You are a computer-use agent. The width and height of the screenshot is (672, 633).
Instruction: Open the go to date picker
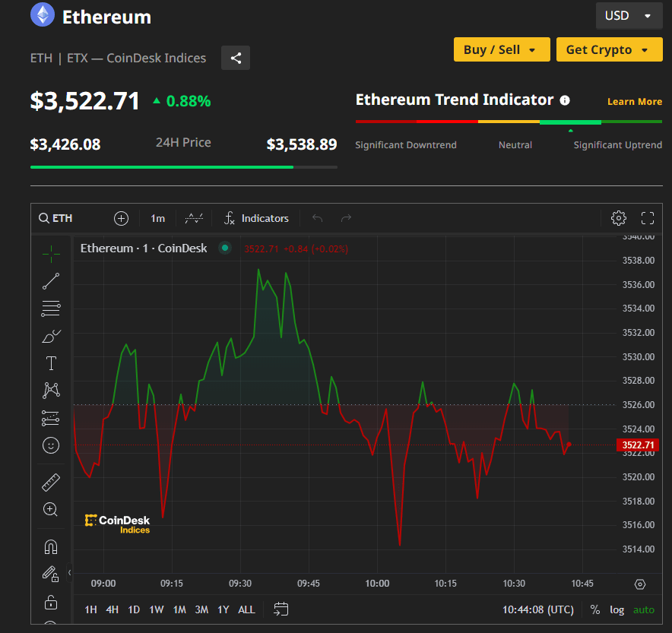pos(281,609)
